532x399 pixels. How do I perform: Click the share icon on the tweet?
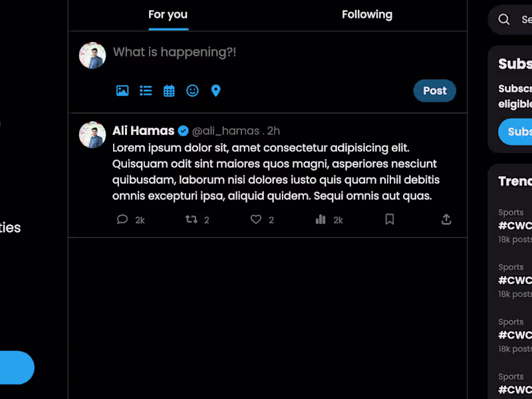click(446, 219)
